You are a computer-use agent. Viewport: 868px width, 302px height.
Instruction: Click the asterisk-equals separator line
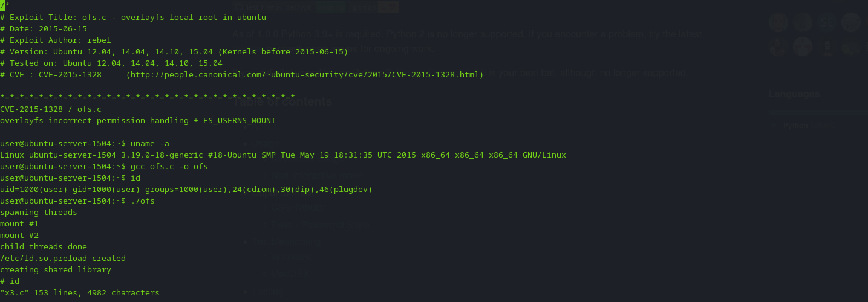click(x=148, y=97)
